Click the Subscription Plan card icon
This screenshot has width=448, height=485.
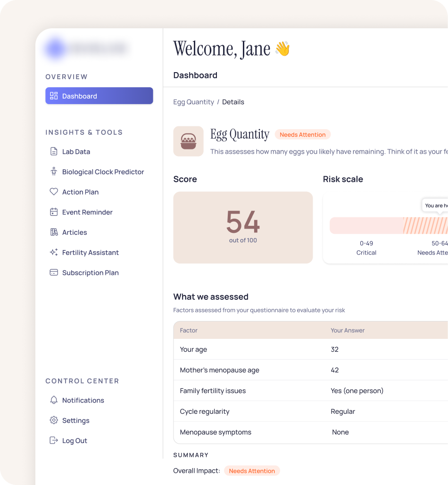(x=54, y=272)
